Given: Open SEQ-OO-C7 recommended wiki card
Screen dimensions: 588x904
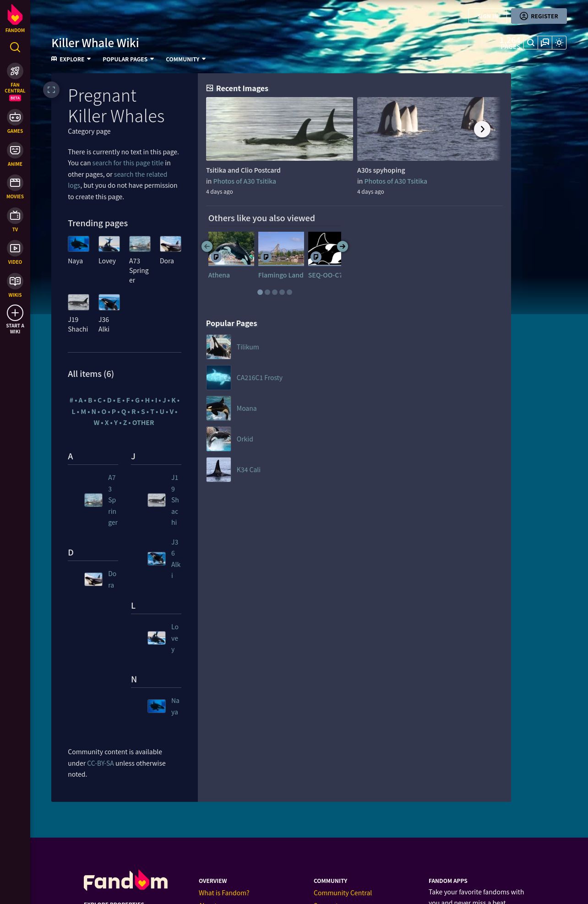Looking at the screenshot, I should pyautogui.click(x=325, y=256).
